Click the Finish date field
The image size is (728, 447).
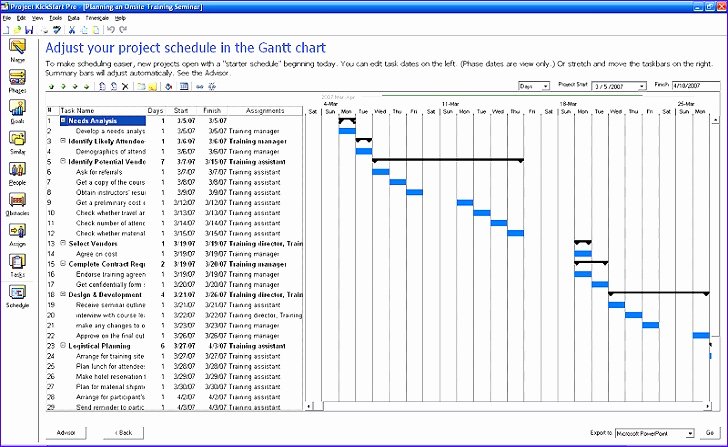coord(696,85)
